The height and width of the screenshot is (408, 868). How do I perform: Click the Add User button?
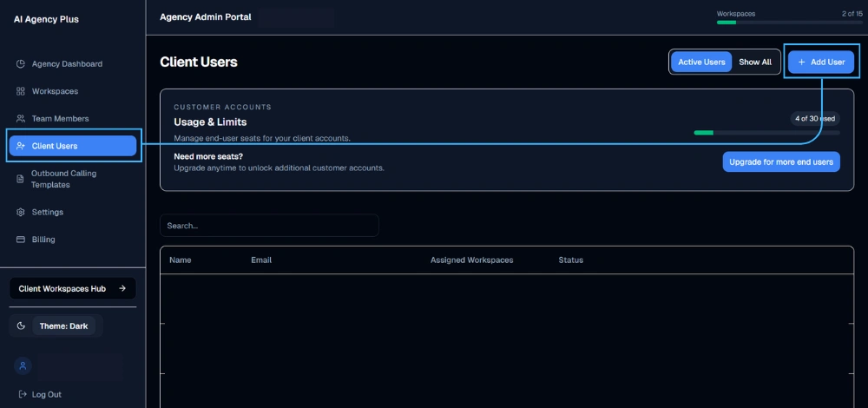point(821,62)
